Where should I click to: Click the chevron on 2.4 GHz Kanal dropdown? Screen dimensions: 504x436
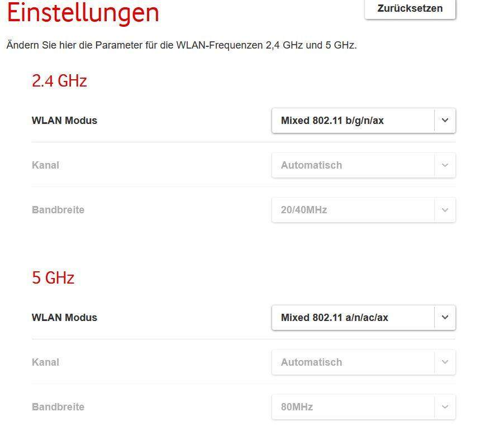coord(445,165)
